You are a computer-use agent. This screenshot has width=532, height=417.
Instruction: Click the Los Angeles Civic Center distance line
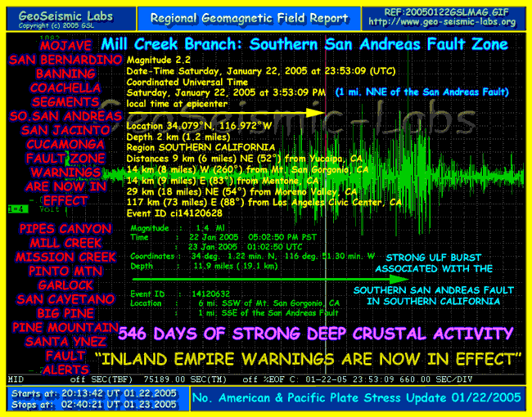pos(264,203)
